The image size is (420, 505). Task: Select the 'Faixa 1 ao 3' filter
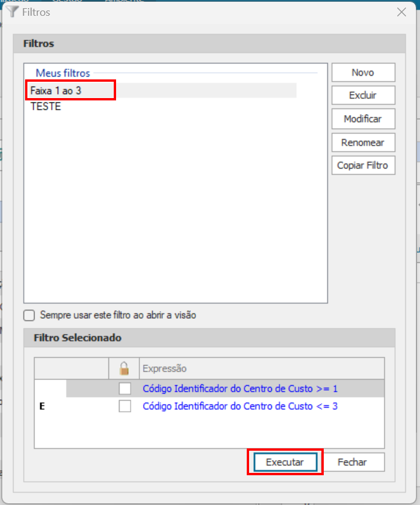(161, 90)
